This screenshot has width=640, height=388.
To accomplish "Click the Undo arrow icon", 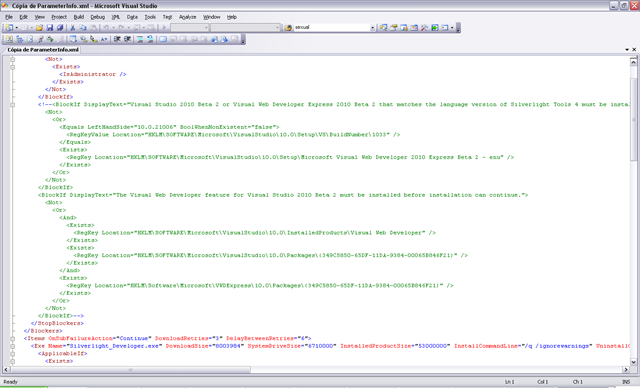I will [x=106, y=27].
